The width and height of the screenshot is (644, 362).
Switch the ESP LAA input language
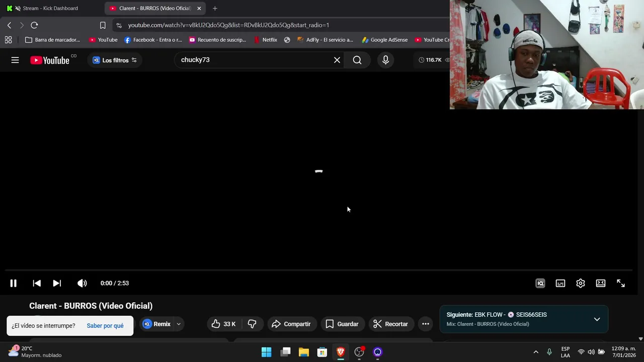click(x=566, y=352)
